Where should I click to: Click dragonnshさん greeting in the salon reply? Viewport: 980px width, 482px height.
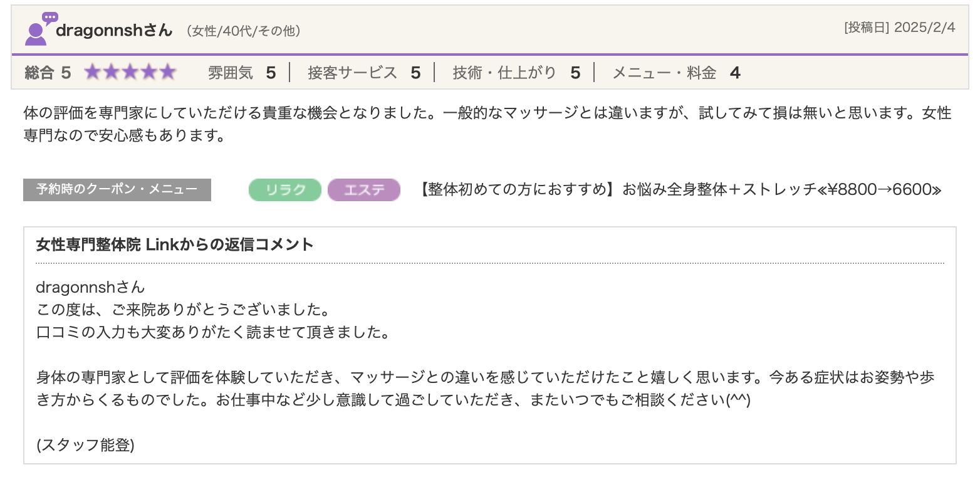pos(90,287)
